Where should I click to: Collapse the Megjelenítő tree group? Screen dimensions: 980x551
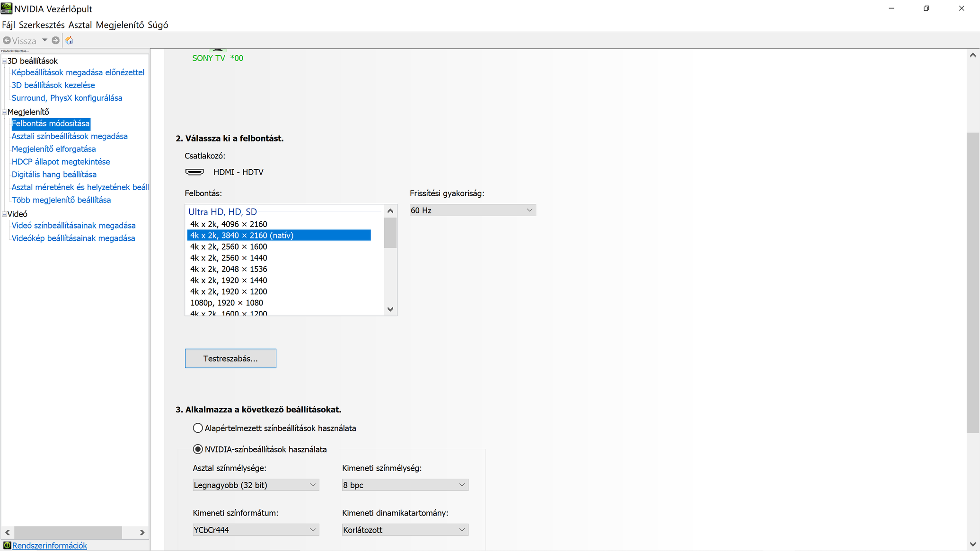[4, 112]
